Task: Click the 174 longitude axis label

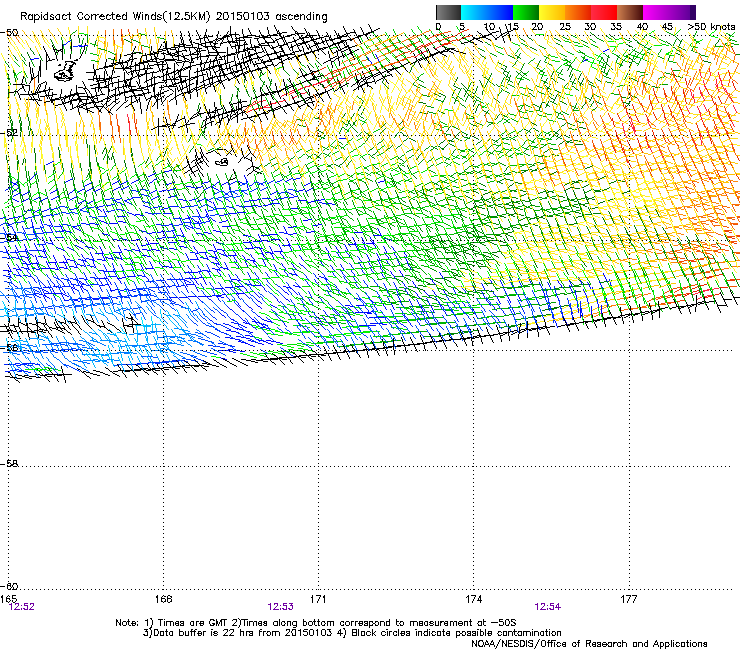Action: (x=473, y=599)
